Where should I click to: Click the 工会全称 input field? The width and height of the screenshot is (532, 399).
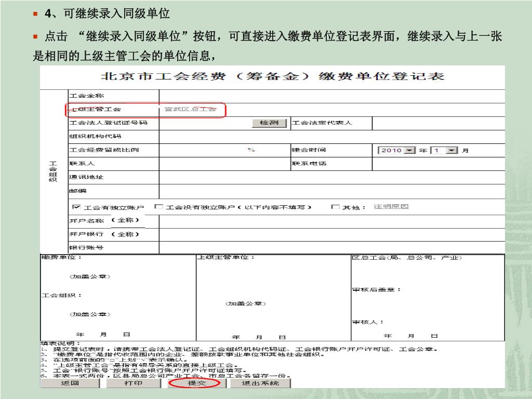coord(332,96)
